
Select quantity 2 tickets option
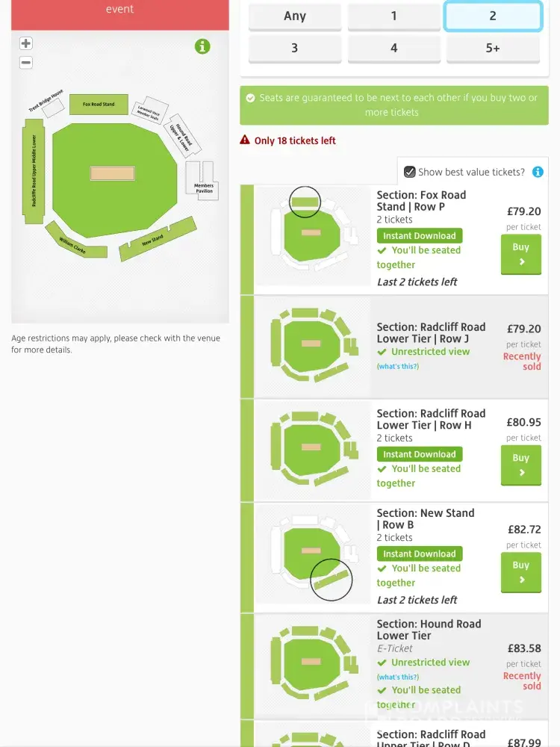point(493,16)
